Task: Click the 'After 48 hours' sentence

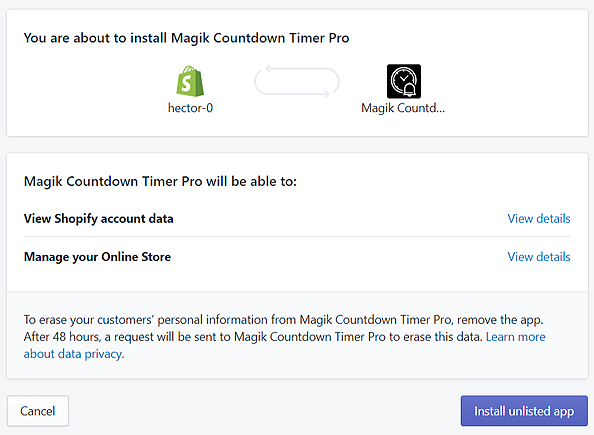Action: 253,337
